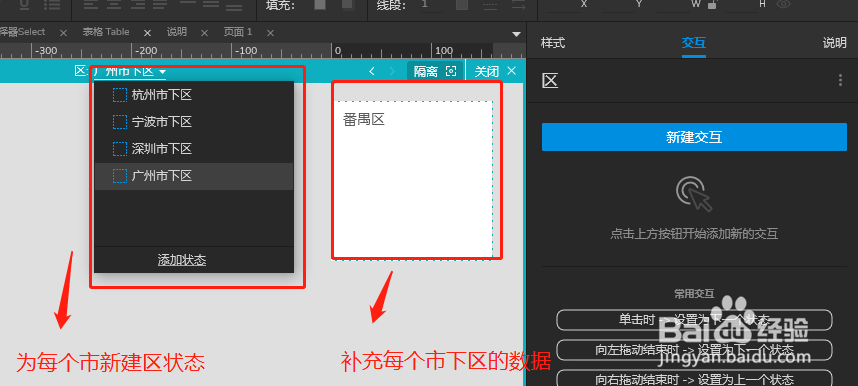
Task: Go to next panel state arrow
Action: [391, 71]
